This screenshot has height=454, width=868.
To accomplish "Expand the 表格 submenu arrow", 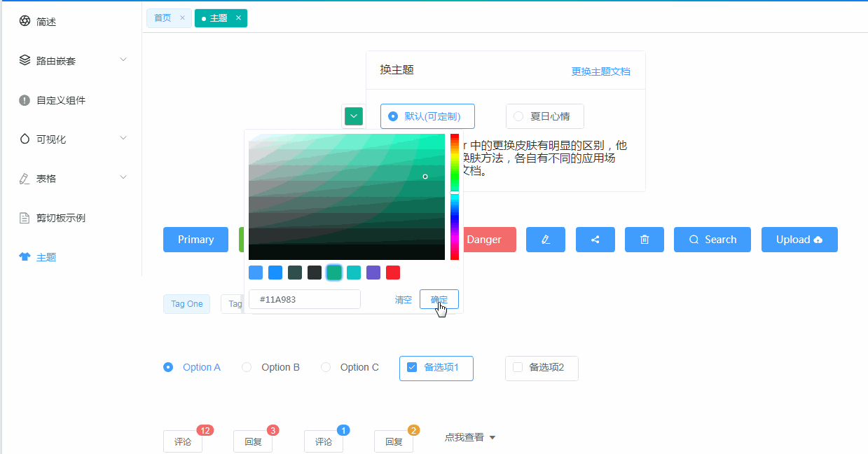I will [x=123, y=177].
